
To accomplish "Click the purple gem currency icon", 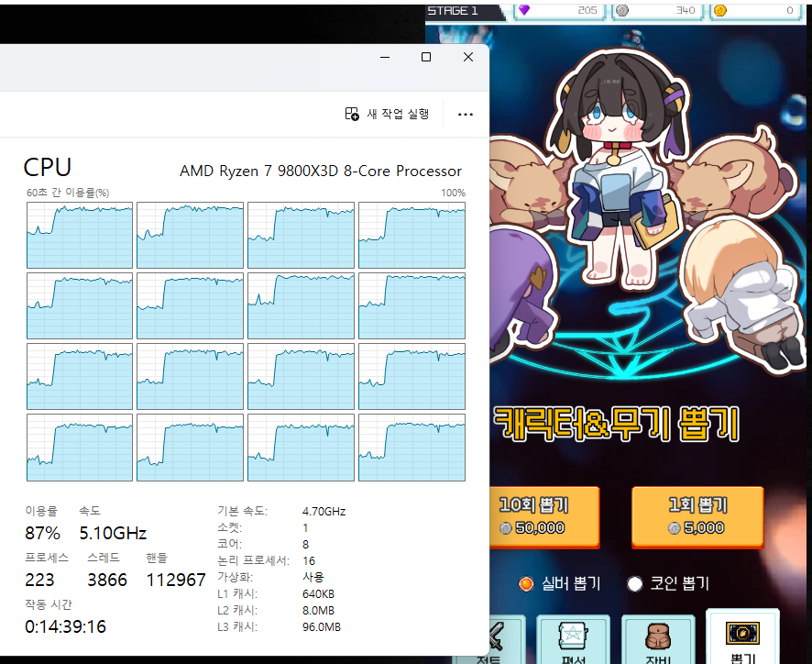I will click(x=524, y=10).
